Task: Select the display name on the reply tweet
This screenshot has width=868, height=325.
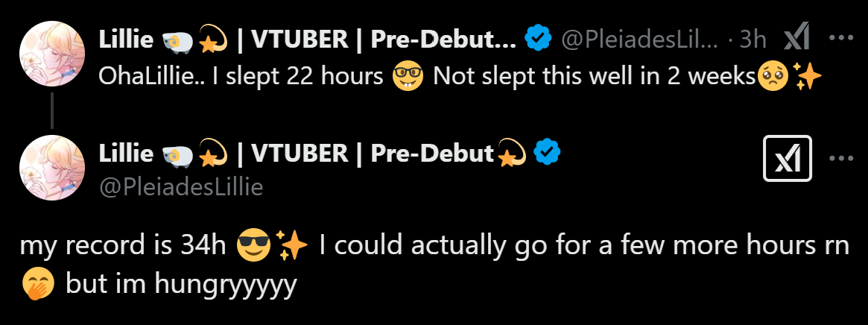Action: click(297, 154)
